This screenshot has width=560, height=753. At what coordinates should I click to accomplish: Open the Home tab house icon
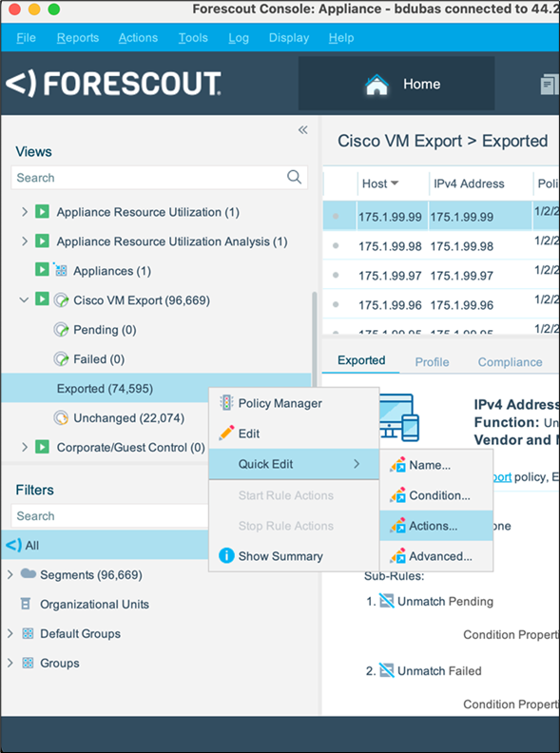pyautogui.click(x=377, y=85)
